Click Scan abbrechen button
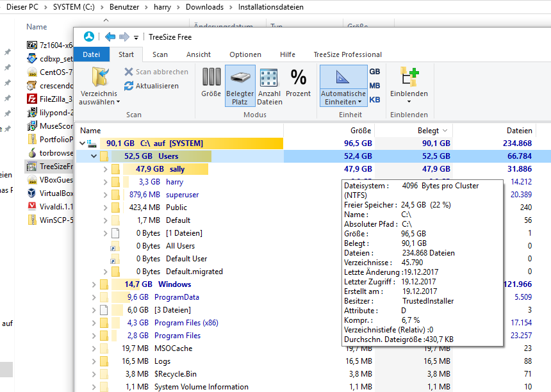Image resolution: width=551 pixels, height=392 pixels. click(156, 72)
